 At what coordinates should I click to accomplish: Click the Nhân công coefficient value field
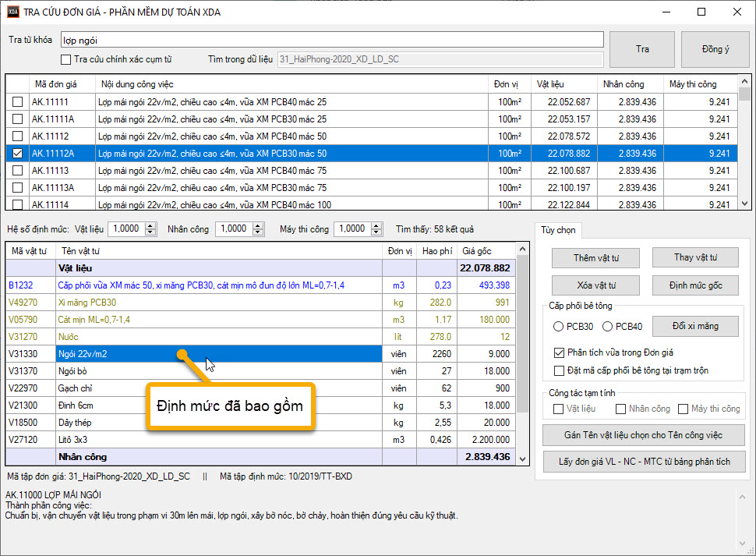[x=234, y=229]
